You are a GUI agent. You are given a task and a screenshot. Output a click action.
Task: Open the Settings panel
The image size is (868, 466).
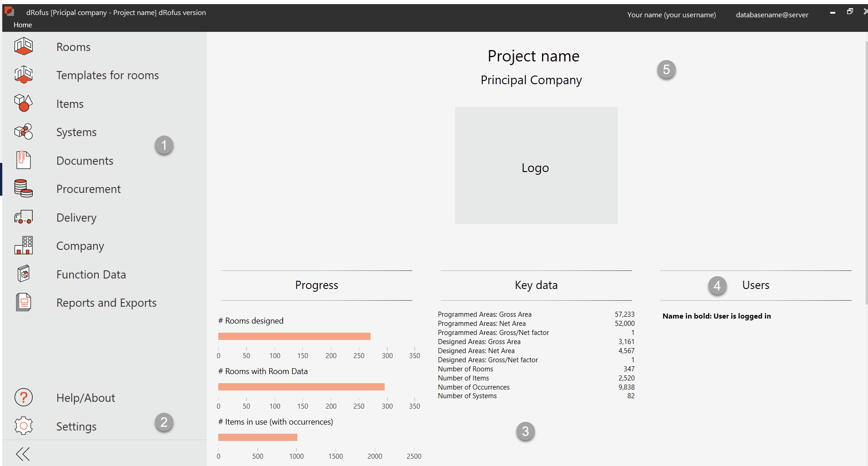click(76, 426)
